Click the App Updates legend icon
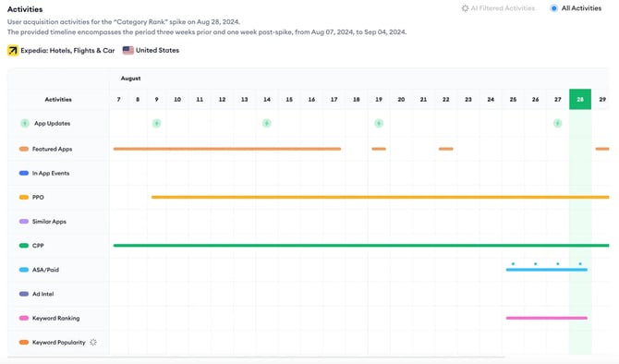Viewport: 619px width, 364px height. 24,123
